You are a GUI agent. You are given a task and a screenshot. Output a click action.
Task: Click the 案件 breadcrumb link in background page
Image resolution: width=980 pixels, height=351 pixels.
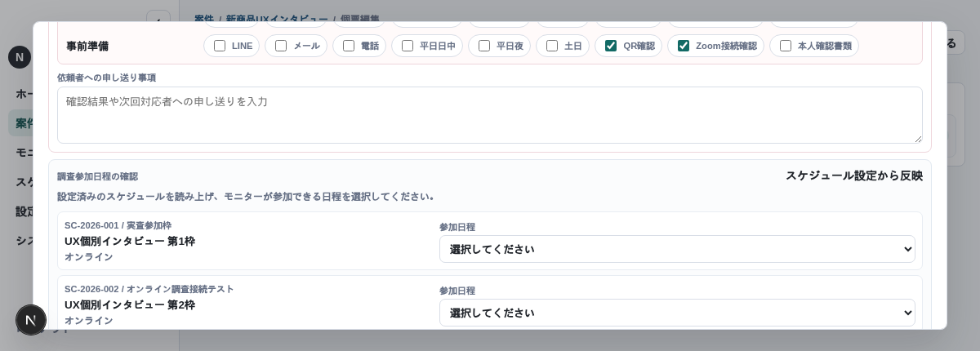coord(204,18)
